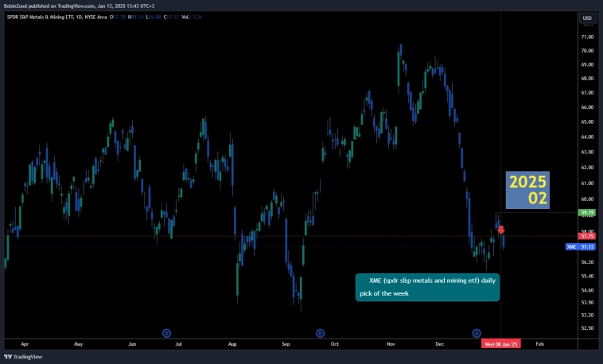
Task: Click the dividend marker after Dec
Action: point(477,333)
